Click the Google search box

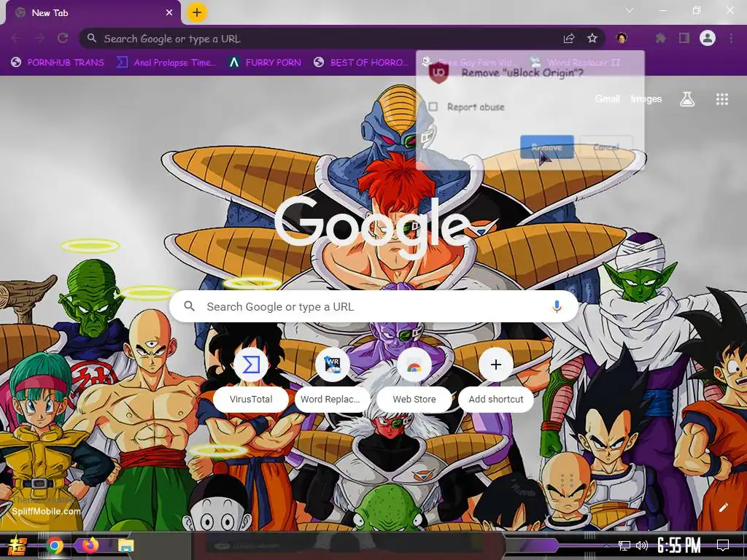tap(374, 307)
